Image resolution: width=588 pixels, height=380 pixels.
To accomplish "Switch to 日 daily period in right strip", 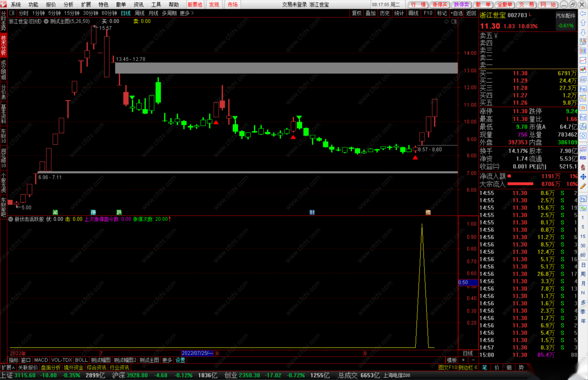I will click(x=583, y=265).
